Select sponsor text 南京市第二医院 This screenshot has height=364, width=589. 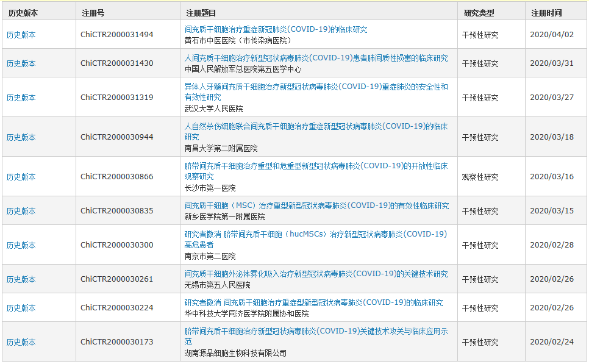click(x=210, y=256)
